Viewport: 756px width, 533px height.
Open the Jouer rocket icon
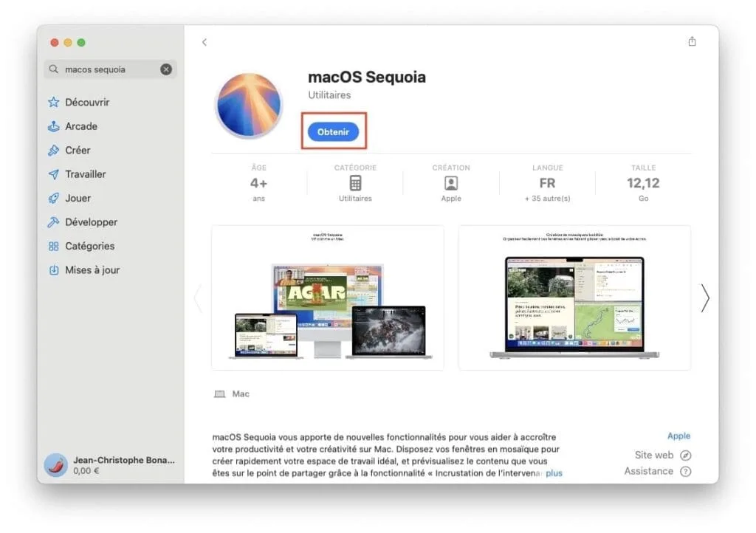tap(53, 199)
